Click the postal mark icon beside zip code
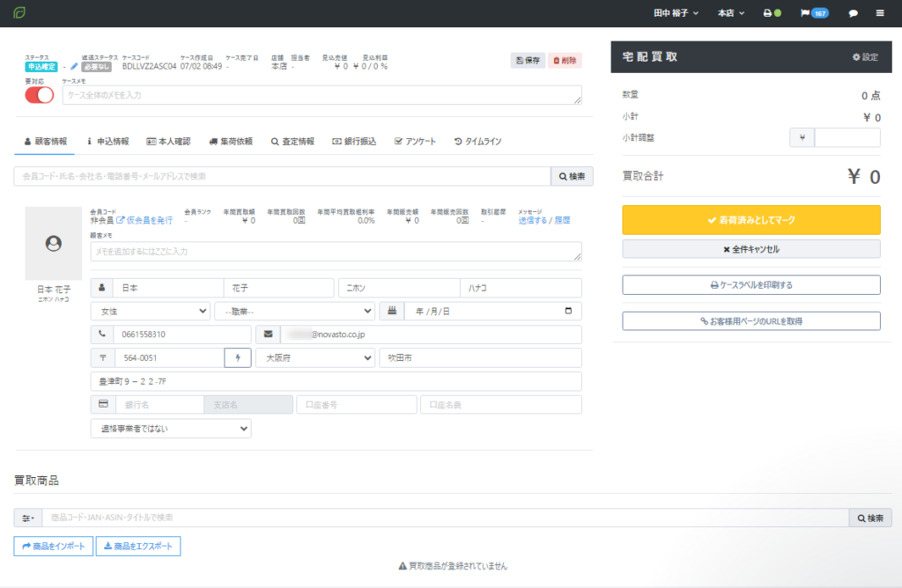This screenshot has height=588, width=902. coord(103,357)
